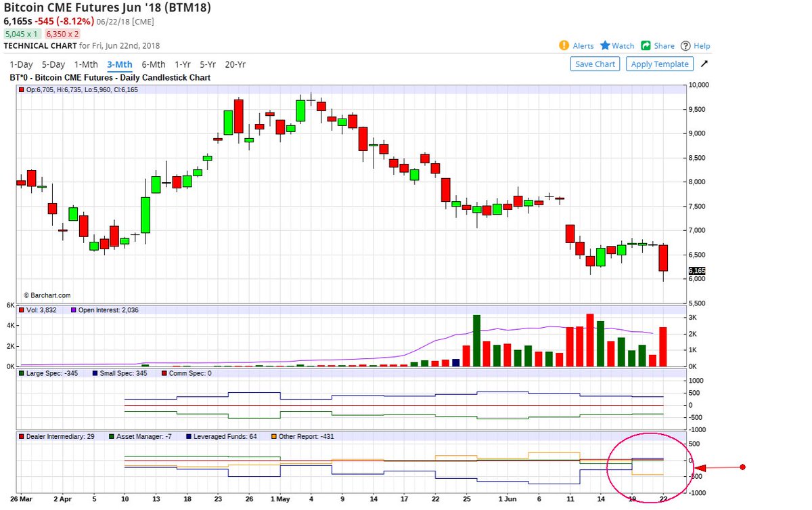812x510 pixels.
Task: Click the Save Chart button
Action: 595,64
